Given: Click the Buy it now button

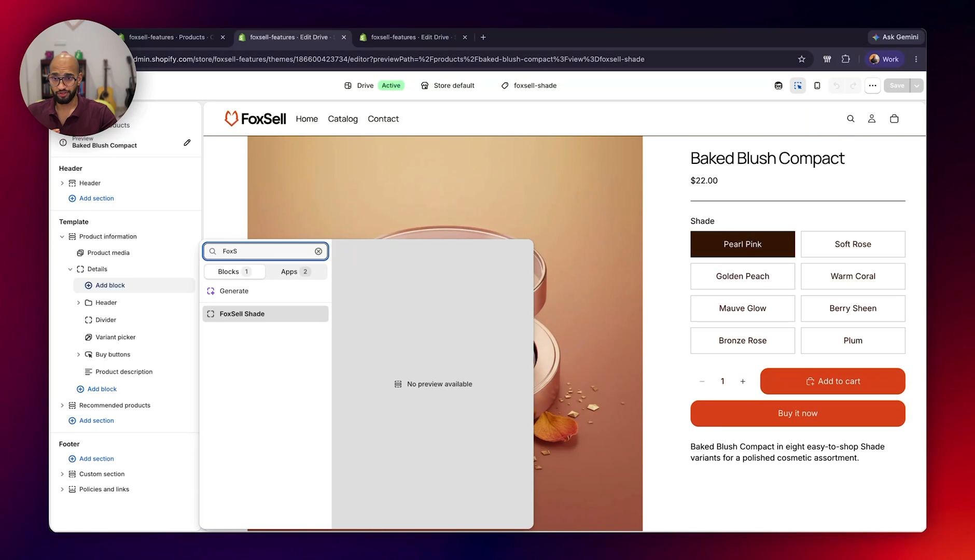Looking at the screenshot, I should coord(798,413).
